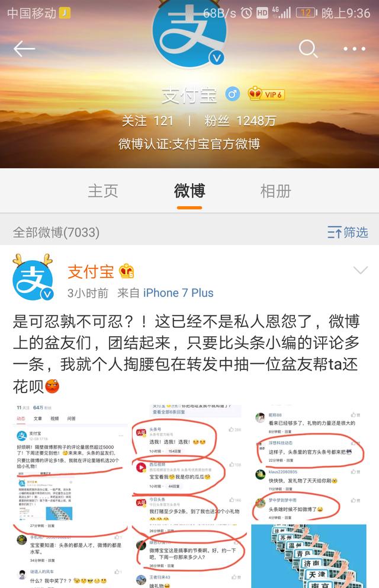Select the 微博 tab
Viewport: 379px width, 588px height.
pyautogui.click(x=189, y=191)
